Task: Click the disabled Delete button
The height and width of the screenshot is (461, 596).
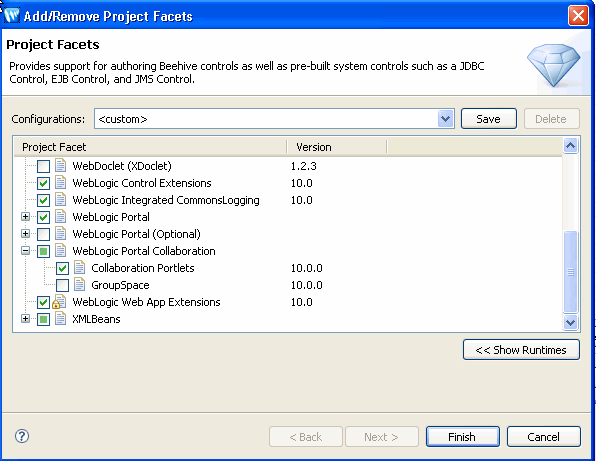Action: coord(551,119)
